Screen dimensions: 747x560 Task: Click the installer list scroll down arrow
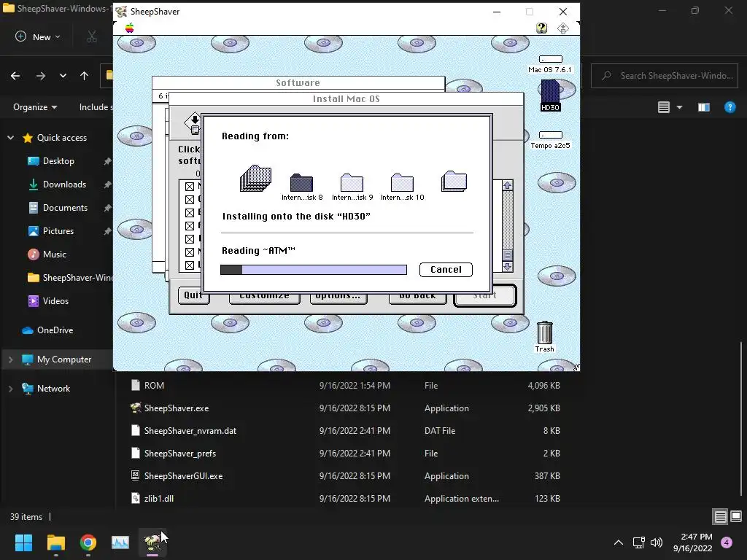coord(508,267)
